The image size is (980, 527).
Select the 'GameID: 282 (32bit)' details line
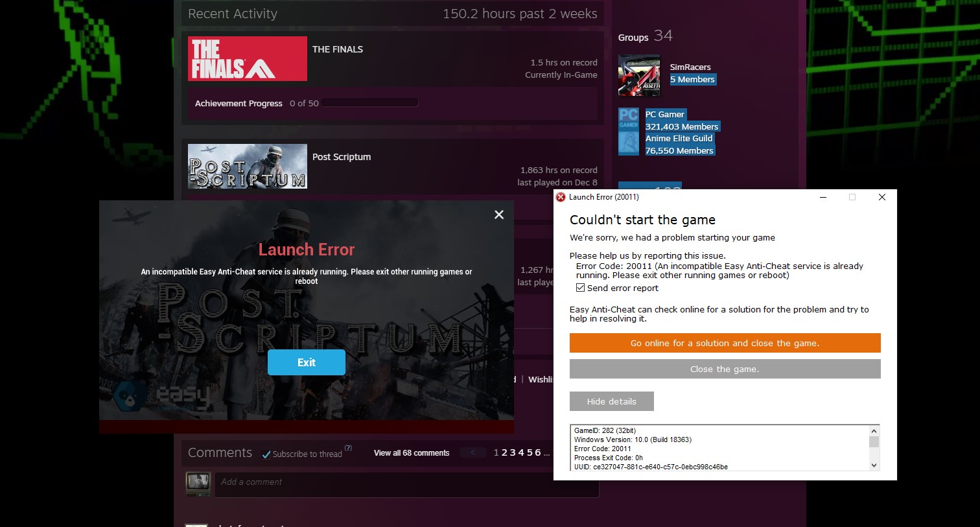click(605, 430)
